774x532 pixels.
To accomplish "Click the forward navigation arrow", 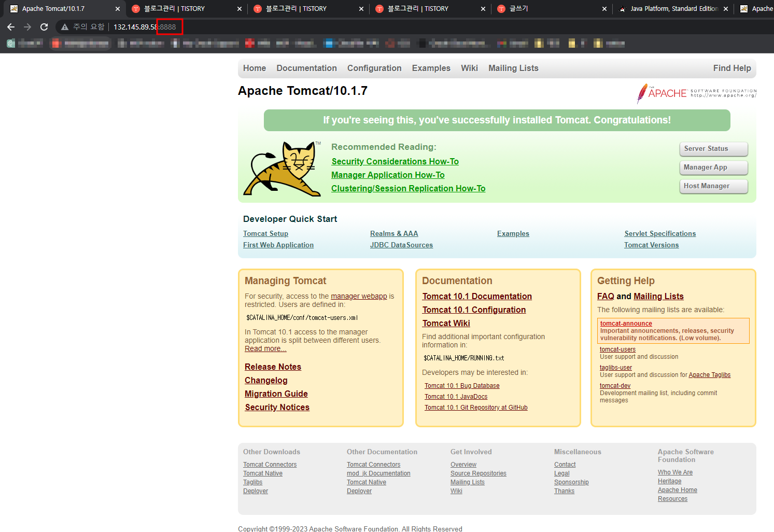I will pos(27,27).
